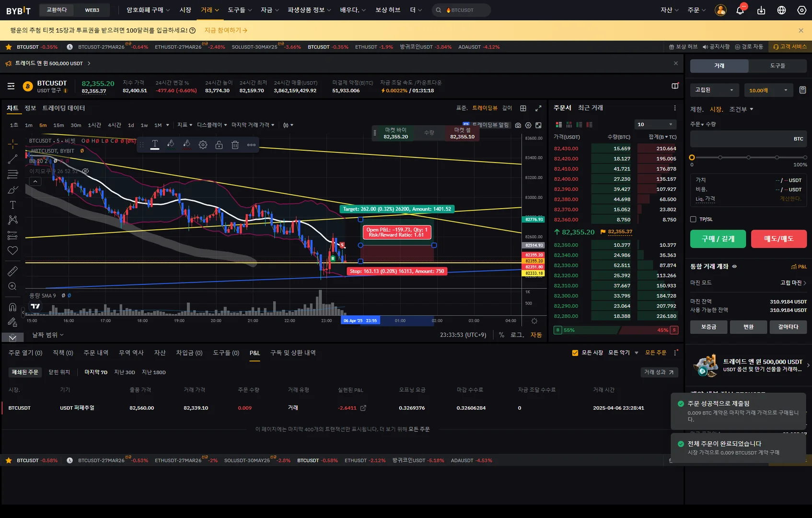The width and height of the screenshot is (812, 518).
Task: Open the 거래 성과 button
Action: click(659, 372)
